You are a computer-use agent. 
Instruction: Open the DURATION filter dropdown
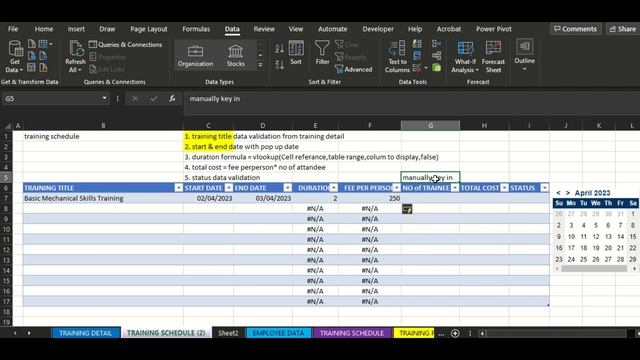tap(333, 188)
